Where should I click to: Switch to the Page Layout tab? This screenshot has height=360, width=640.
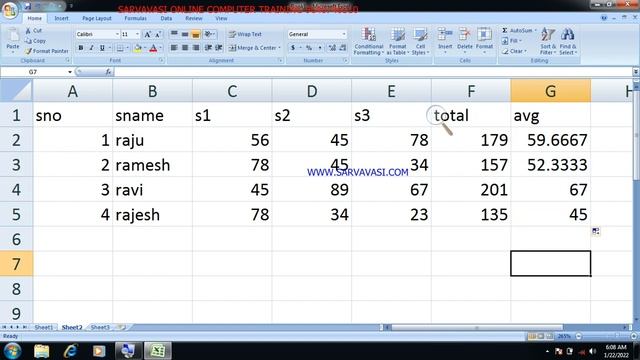click(97, 18)
